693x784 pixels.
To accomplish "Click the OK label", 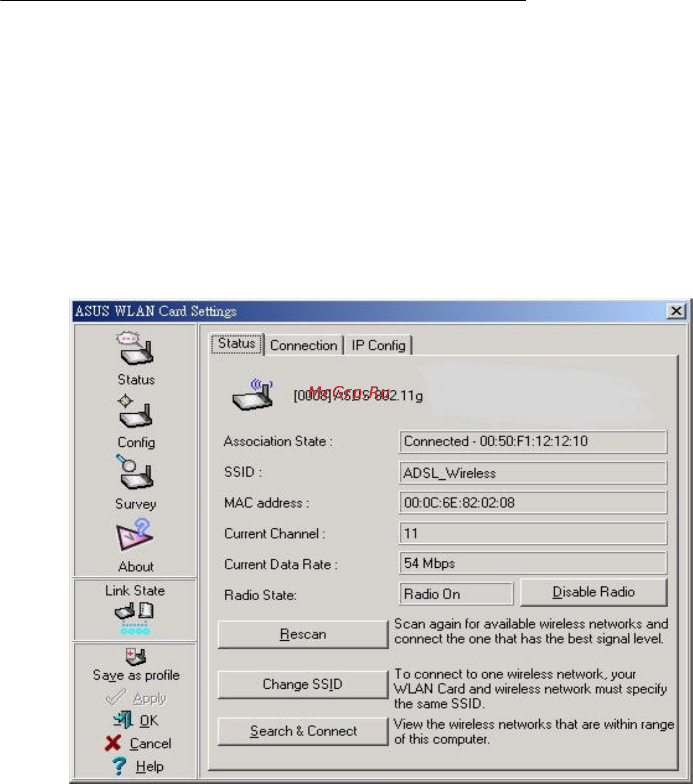I will pos(149,720).
